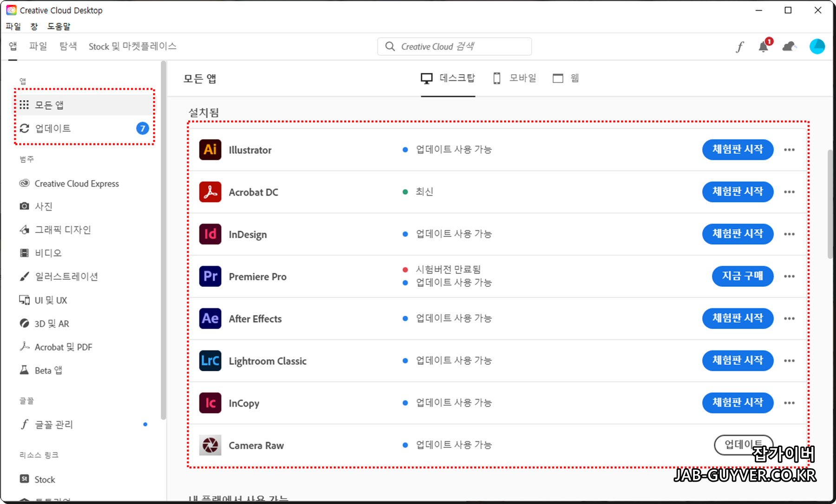Start the Lightroom Classic trial
This screenshot has height=504, width=836.
(x=738, y=361)
